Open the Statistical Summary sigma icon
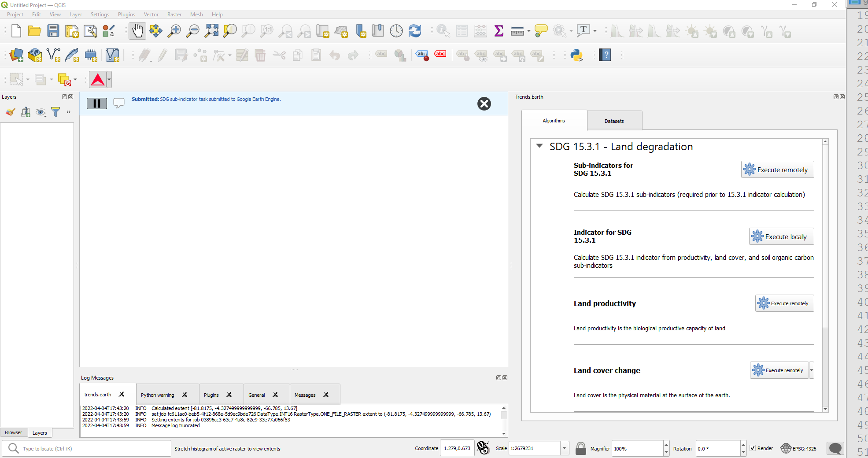Image resolution: width=868 pixels, height=458 pixels. pos(499,31)
